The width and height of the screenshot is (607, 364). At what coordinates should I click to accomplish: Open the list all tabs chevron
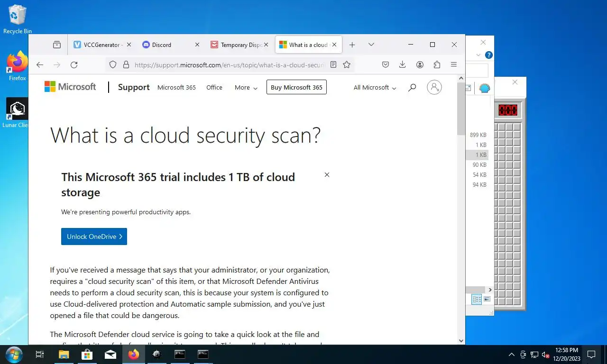(371, 45)
